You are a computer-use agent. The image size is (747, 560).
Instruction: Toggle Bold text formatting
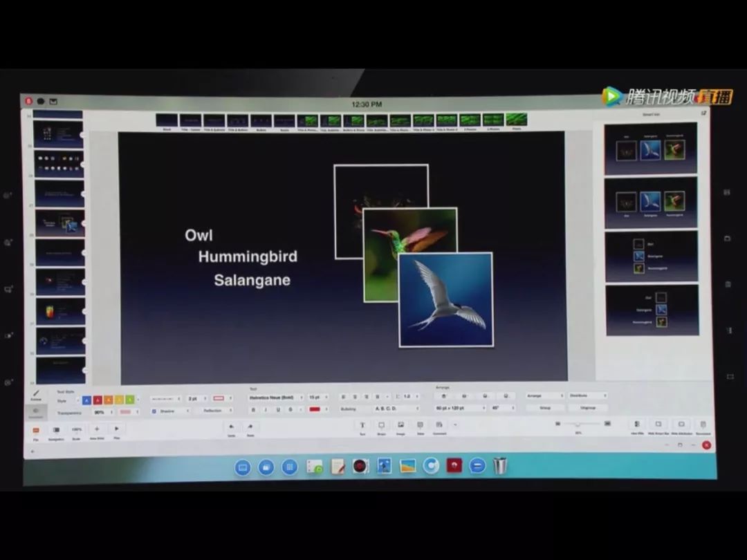(x=253, y=409)
